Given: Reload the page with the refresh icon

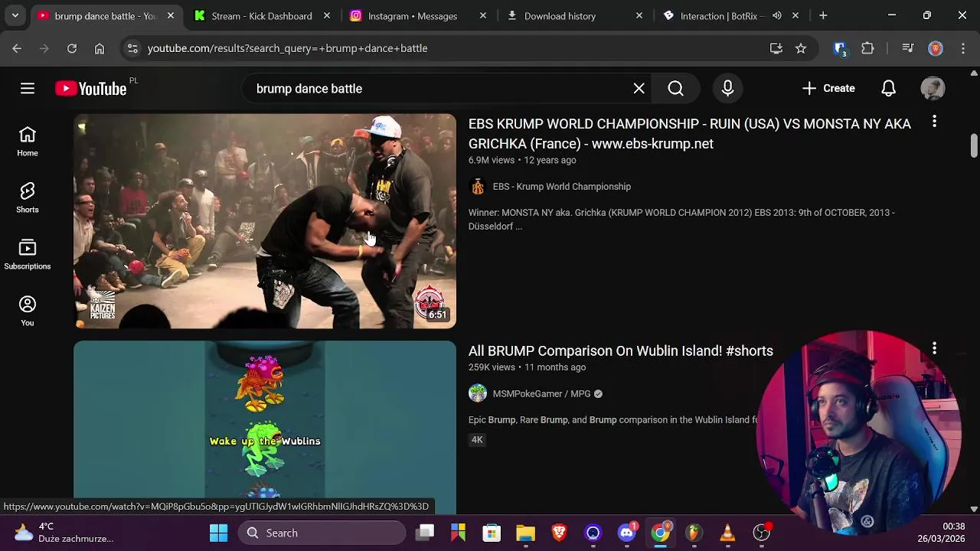Looking at the screenshot, I should click(x=72, y=48).
